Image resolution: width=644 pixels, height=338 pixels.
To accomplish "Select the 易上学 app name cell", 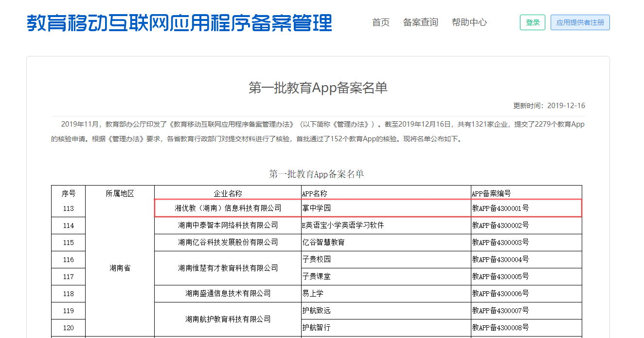I will (x=313, y=293).
